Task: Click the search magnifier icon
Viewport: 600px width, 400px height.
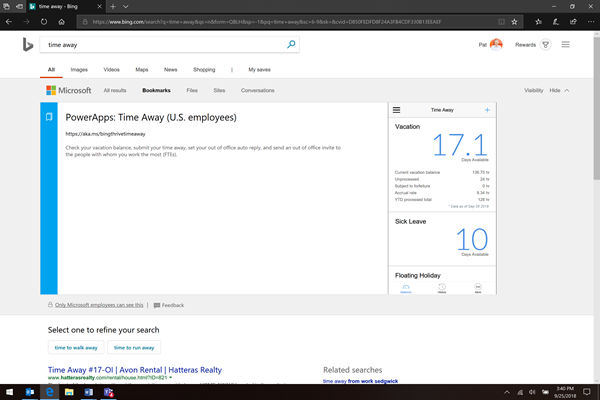Action: coord(291,44)
